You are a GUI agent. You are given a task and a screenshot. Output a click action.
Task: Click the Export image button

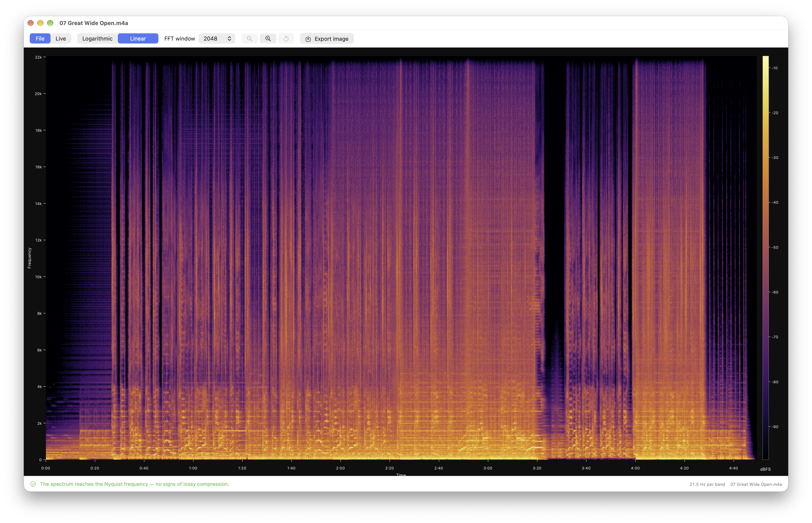click(327, 39)
